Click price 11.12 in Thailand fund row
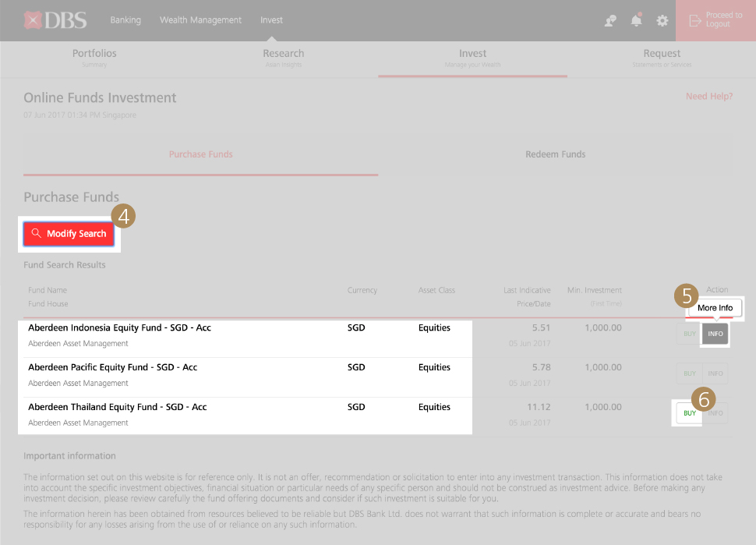 point(539,407)
